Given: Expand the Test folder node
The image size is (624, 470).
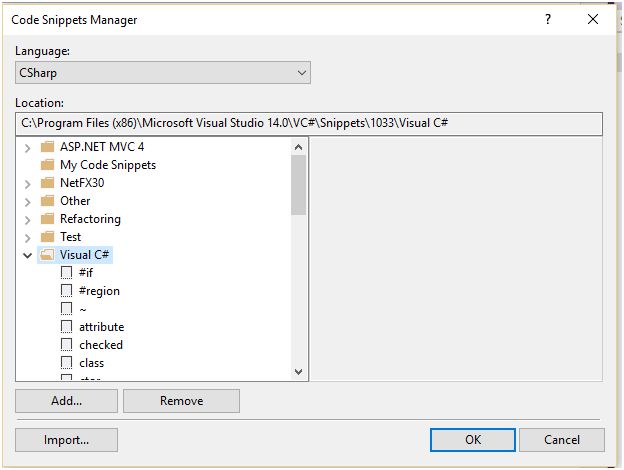Looking at the screenshot, I should click(x=26, y=237).
